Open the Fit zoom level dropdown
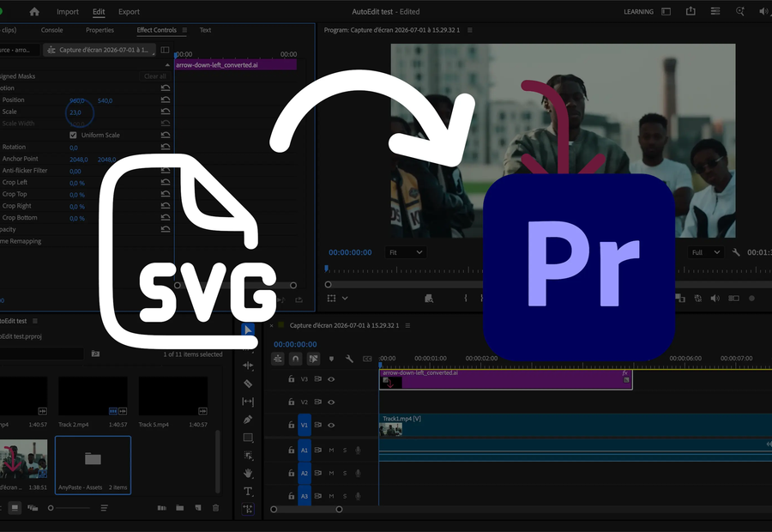This screenshot has width=772, height=532. 406,252
